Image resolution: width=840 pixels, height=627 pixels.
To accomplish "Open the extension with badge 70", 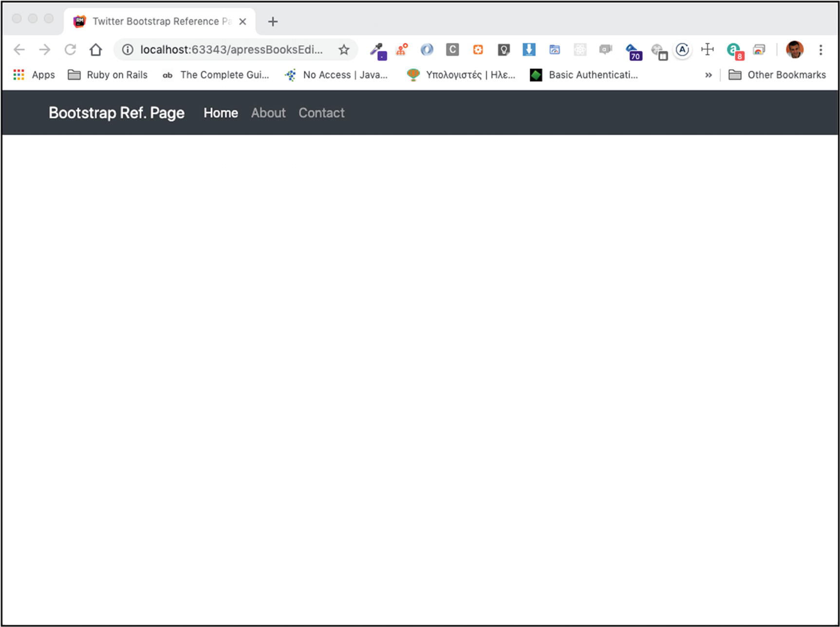I will point(633,51).
